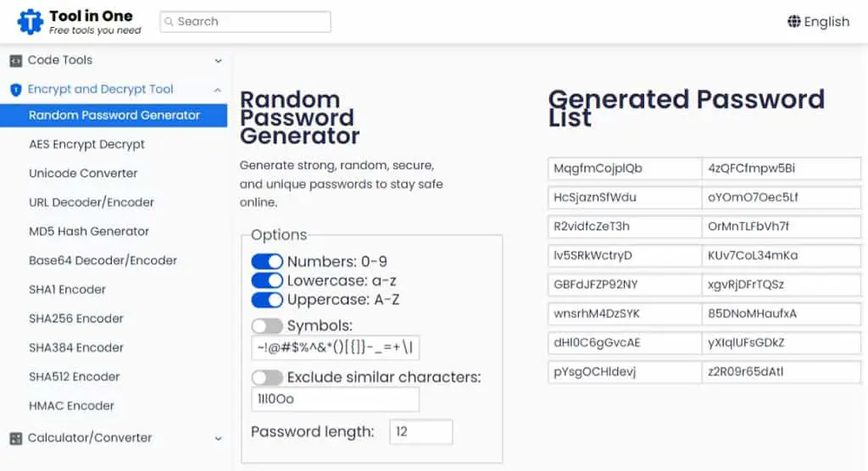Click the shield Encrypt and Decrypt icon
868x471 pixels.
point(16,90)
